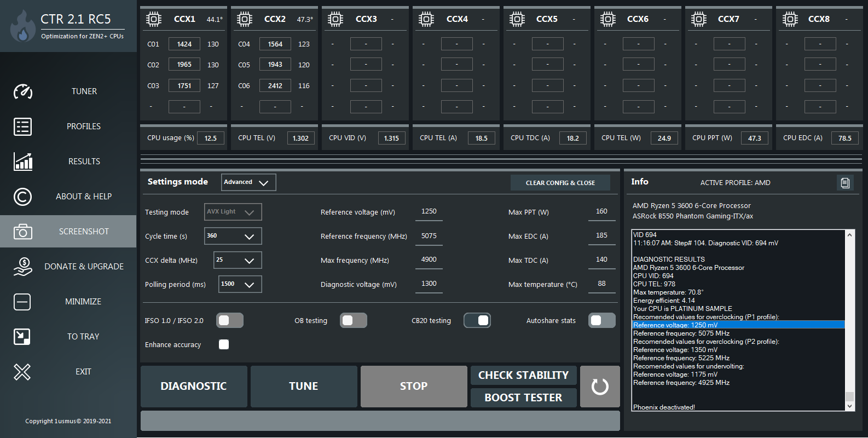Toggle the IFSO 1.0 / IFSO 2.0 switch
Viewport: 868px width, 438px height.
[230, 320]
